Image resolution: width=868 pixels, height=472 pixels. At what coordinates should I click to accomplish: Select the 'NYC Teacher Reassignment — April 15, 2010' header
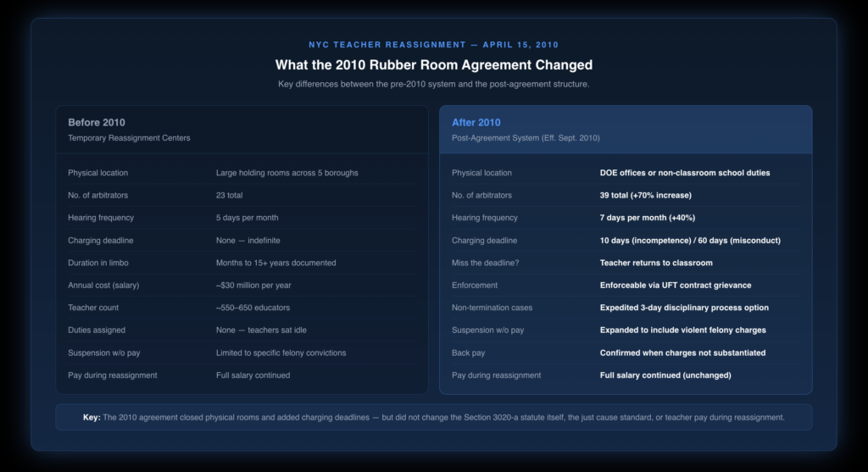433,44
